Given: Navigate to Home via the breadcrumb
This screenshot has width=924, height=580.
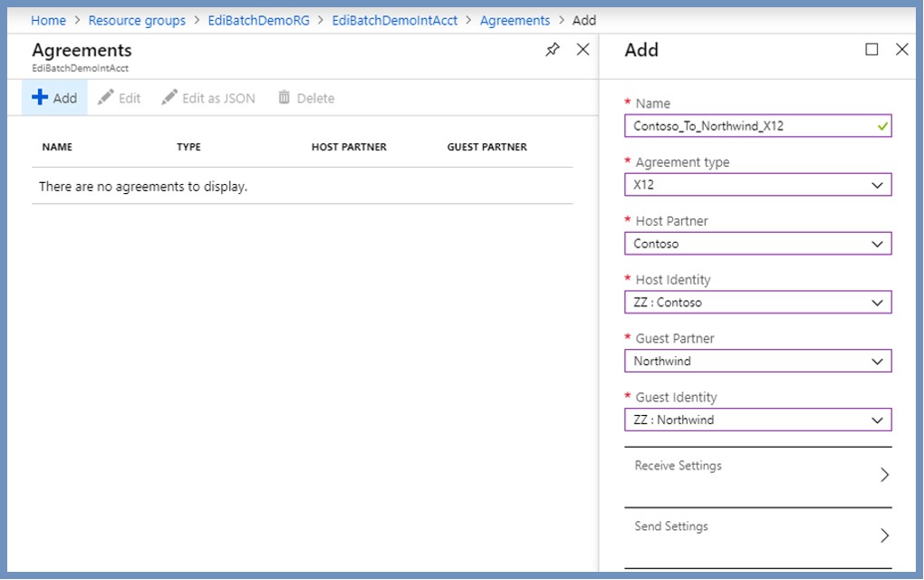Looking at the screenshot, I should coord(48,20).
